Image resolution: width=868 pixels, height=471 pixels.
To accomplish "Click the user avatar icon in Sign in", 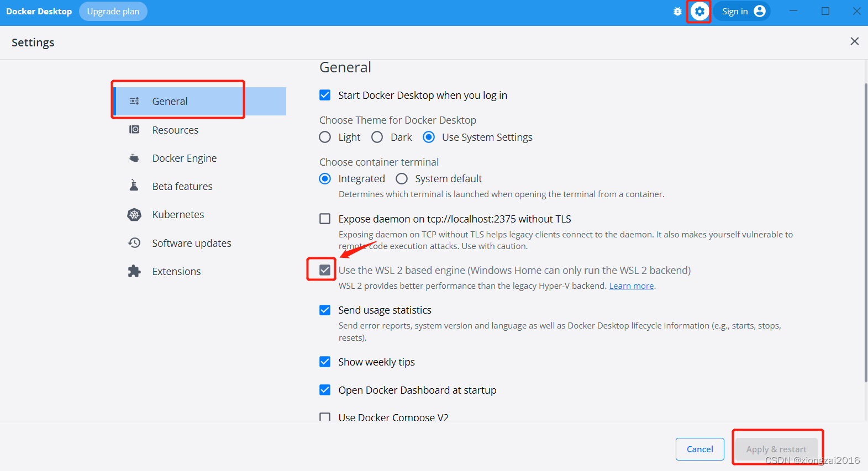I will coord(760,11).
